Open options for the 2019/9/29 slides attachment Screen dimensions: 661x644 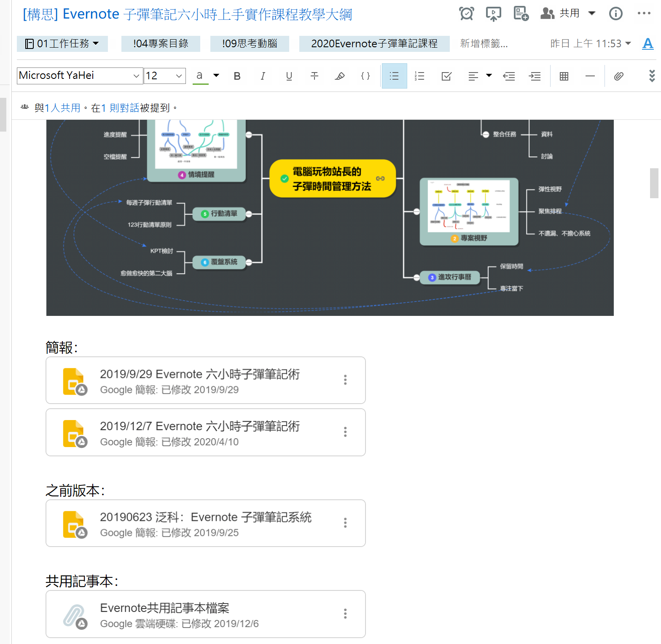pos(345,380)
